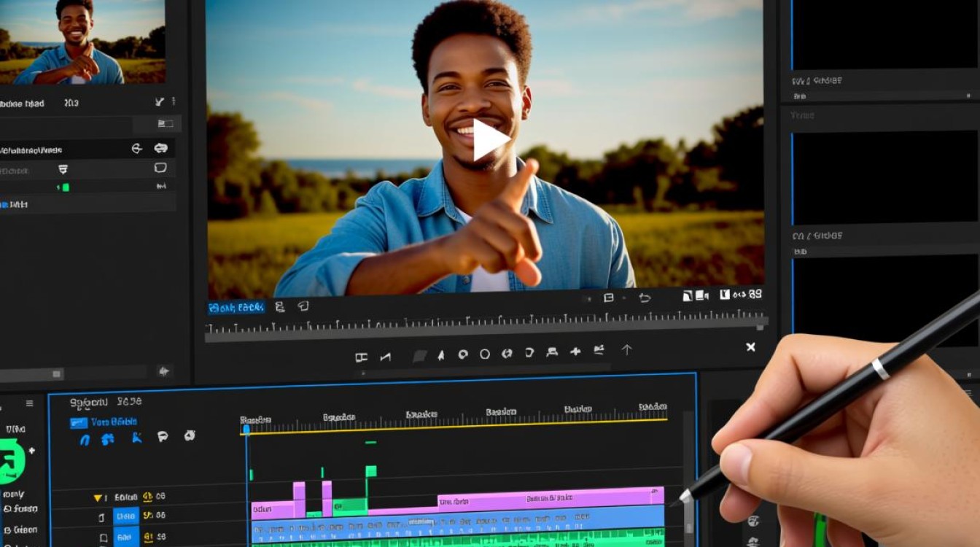Click the left panel's horizontal scrollbar handle
The width and height of the screenshot is (980, 547).
pos(57,374)
